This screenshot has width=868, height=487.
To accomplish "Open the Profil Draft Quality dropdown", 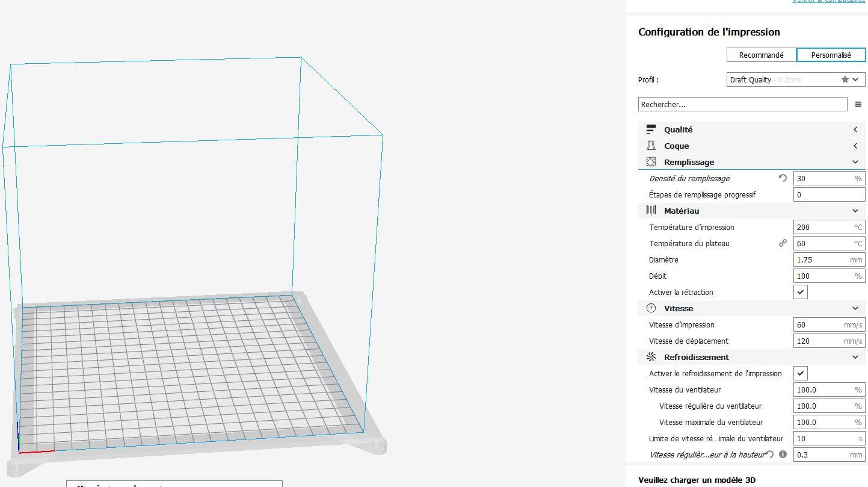I will point(796,79).
